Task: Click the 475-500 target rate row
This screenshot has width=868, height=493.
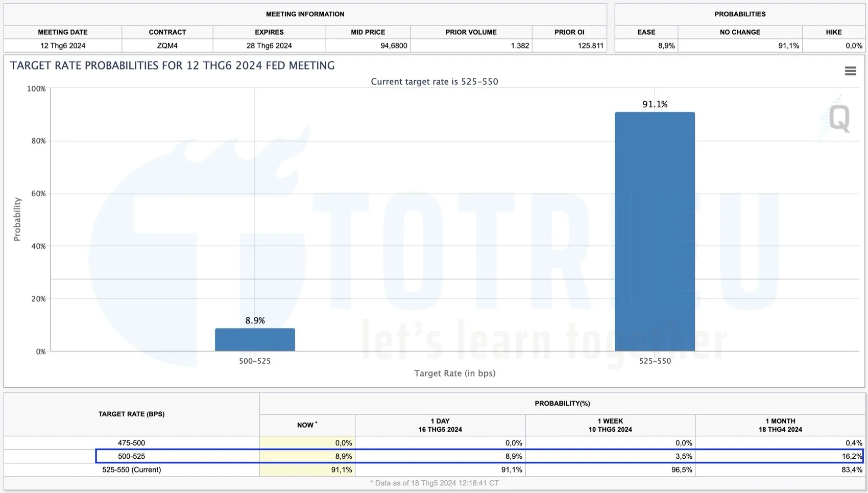Action: click(131, 443)
